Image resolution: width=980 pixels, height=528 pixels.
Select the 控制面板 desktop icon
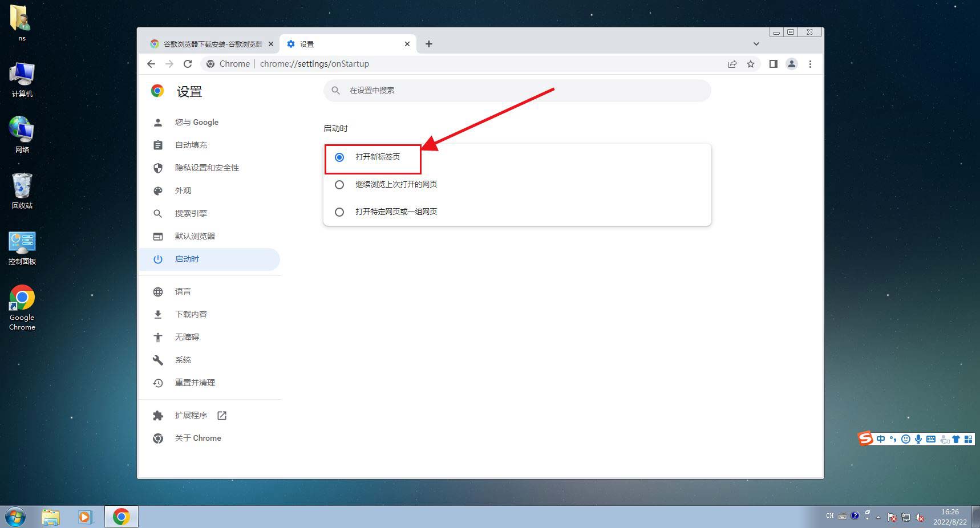[22, 248]
